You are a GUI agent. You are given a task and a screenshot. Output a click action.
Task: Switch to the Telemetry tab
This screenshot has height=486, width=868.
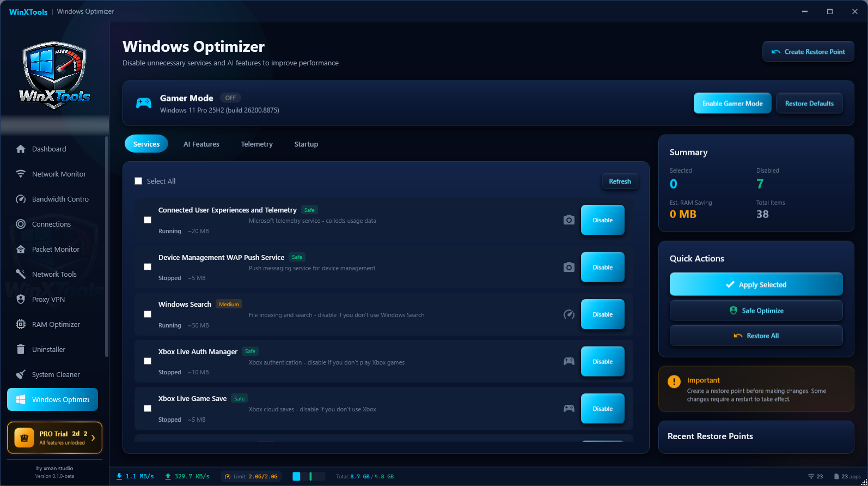[x=256, y=144]
